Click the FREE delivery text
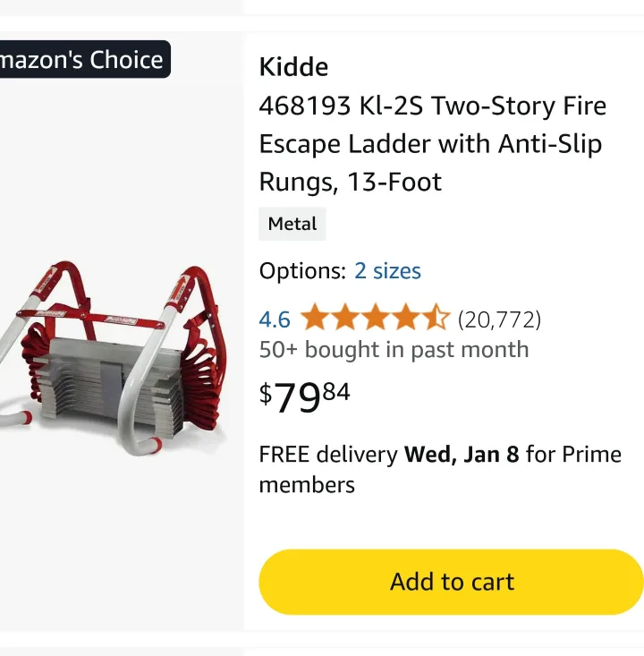 tap(328, 455)
